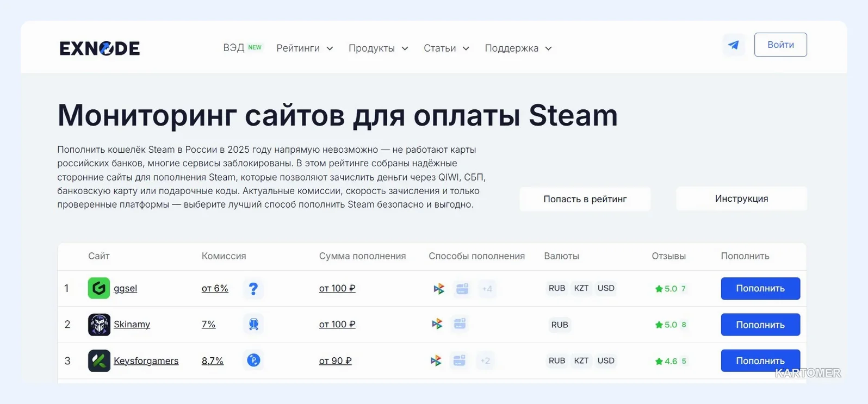Click the Отзывы column header
The image size is (868, 404).
[669, 256]
